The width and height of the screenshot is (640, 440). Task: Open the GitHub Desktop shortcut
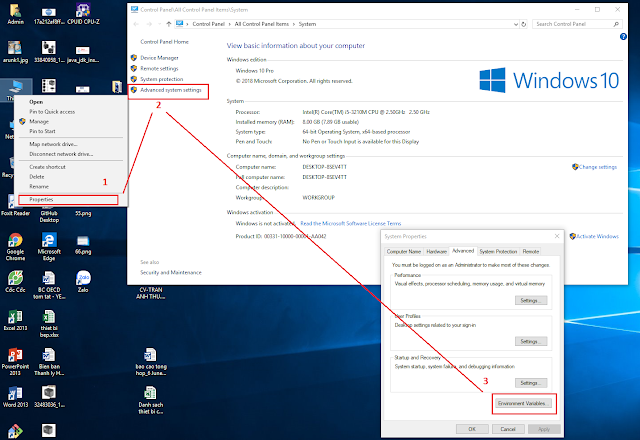point(49,216)
